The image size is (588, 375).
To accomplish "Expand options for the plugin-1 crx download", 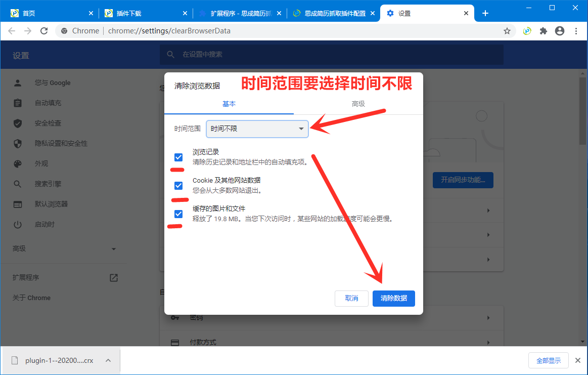I will [x=108, y=360].
